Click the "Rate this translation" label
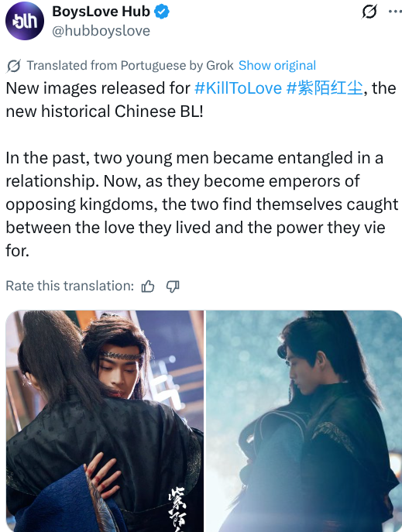 (x=70, y=286)
